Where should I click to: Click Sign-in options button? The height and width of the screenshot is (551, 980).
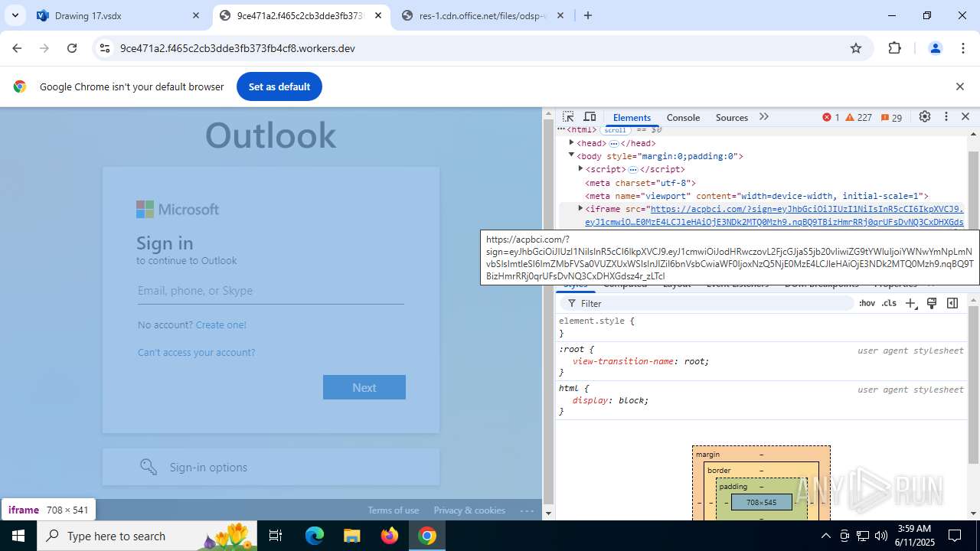[271, 467]
